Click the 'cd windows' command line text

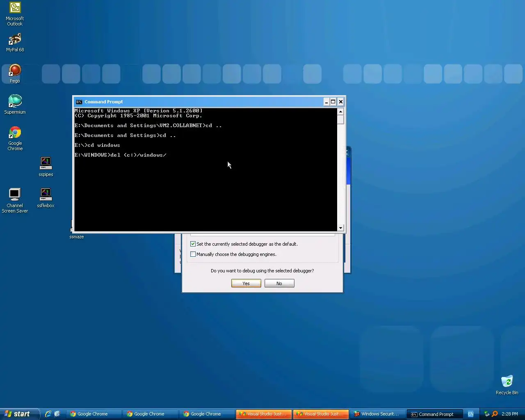104,145
